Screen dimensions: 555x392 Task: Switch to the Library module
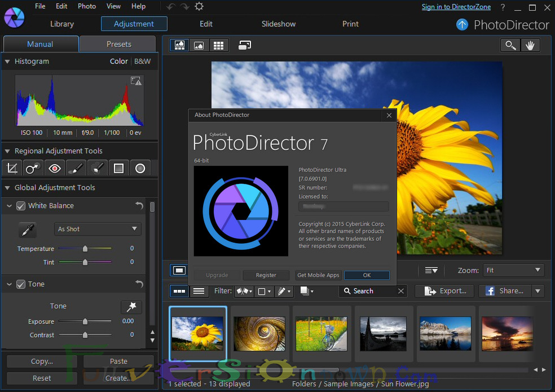62,24
